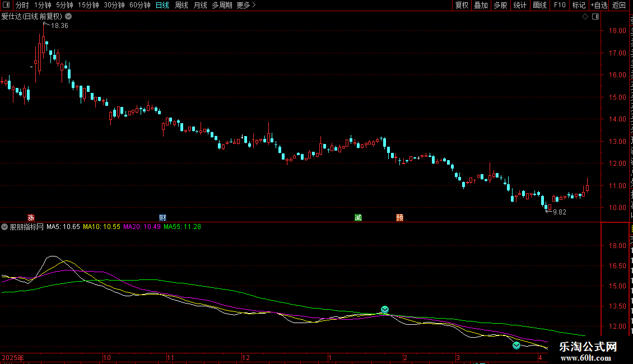Click the MA5: 10.65 value label
Image resolution: width=633 pixels, height=364 pixels.
(x=63, y=227)
